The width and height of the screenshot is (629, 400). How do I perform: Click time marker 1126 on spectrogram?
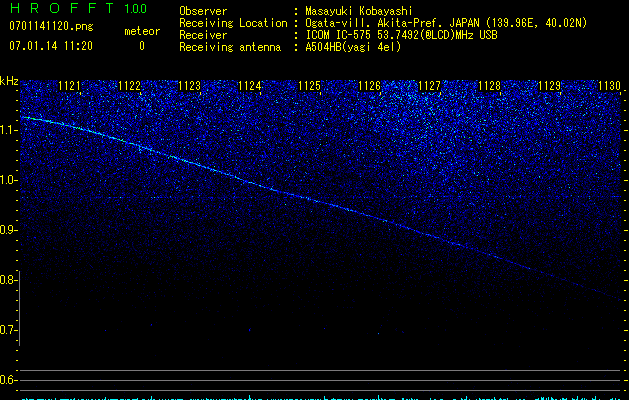pos(369,86)
